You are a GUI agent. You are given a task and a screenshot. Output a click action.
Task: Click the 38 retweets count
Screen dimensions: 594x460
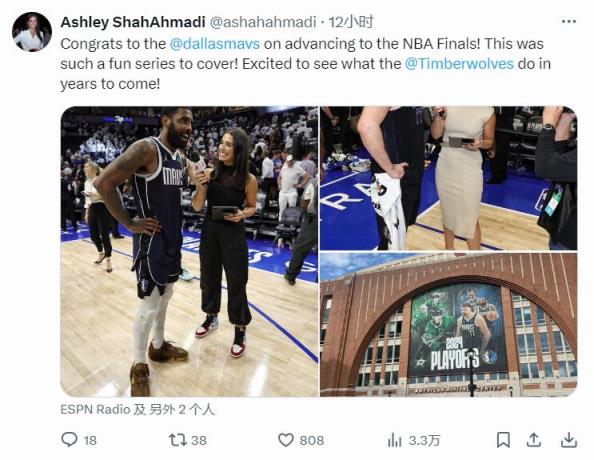click(x=199, y=440)
